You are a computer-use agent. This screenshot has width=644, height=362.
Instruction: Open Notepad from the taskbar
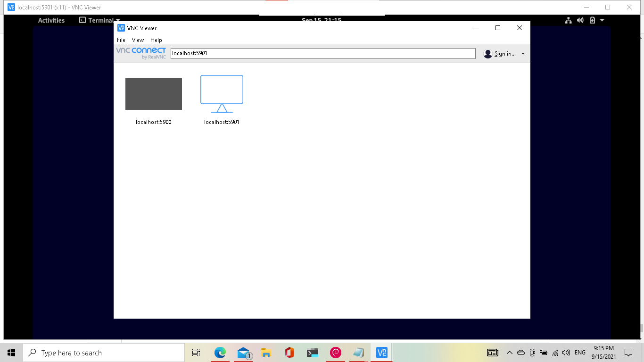point(358,353)
